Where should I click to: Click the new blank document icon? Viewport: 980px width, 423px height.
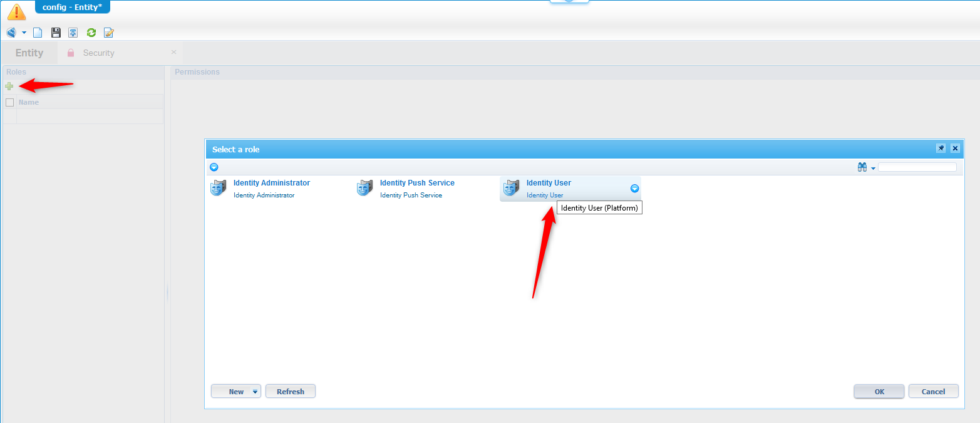pos(38,33)
